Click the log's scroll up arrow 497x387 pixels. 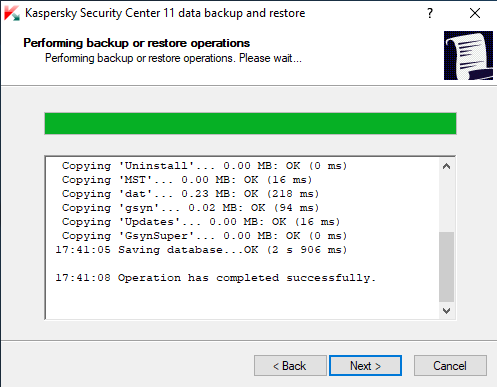446,166
